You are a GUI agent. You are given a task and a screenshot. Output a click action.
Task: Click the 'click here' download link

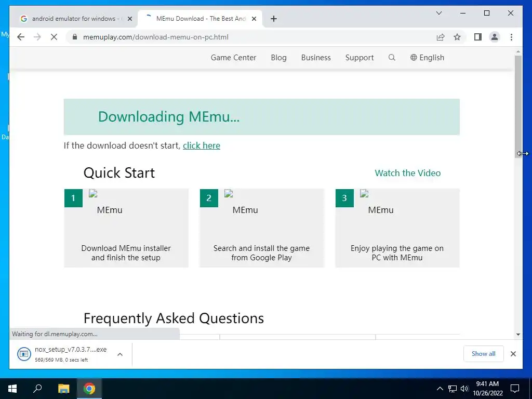click(202, 145)
